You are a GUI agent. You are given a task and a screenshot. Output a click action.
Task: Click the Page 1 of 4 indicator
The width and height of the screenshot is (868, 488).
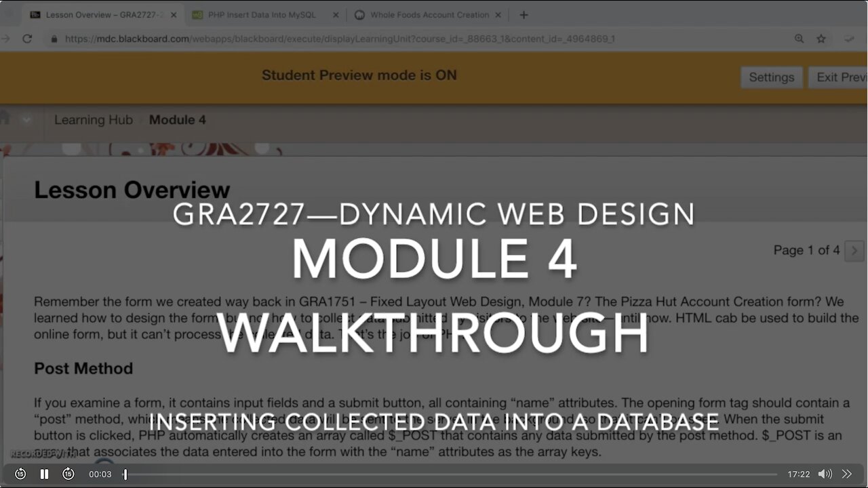click(x=806, y=251)
